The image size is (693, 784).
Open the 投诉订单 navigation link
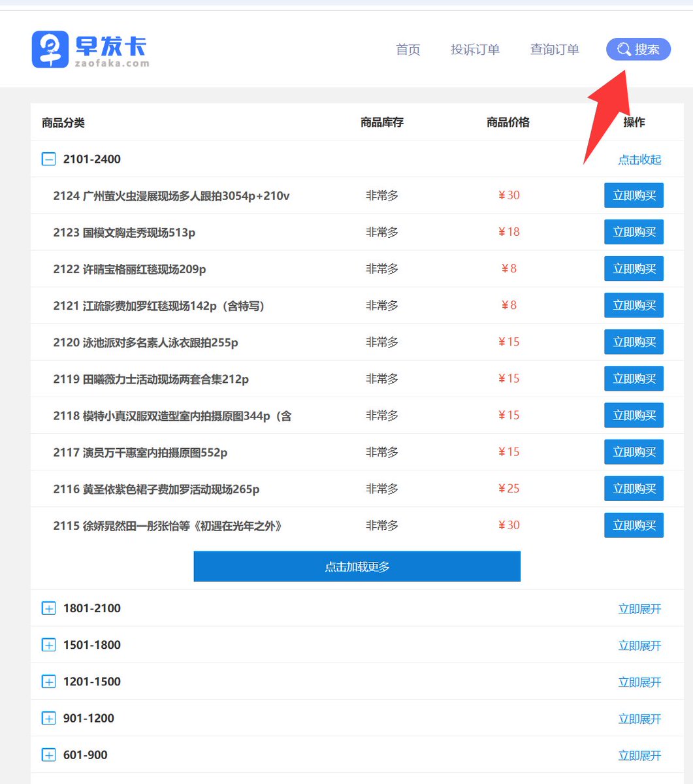pyautogui.click(x=475, y=50)
